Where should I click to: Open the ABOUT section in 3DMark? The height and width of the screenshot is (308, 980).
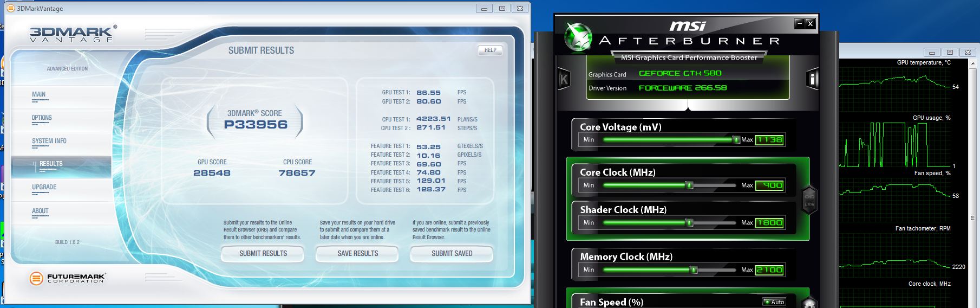pyautogui.click(x=40, y=211)
